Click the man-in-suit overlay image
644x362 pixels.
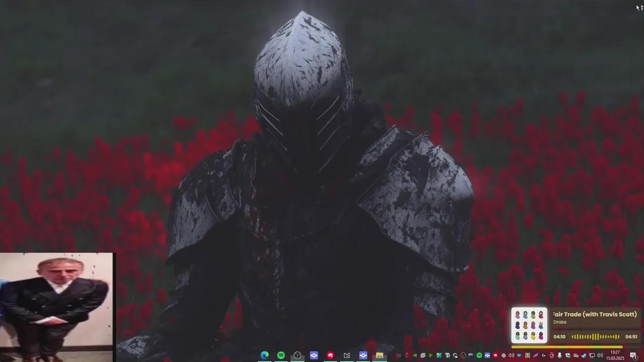(57, 307)
